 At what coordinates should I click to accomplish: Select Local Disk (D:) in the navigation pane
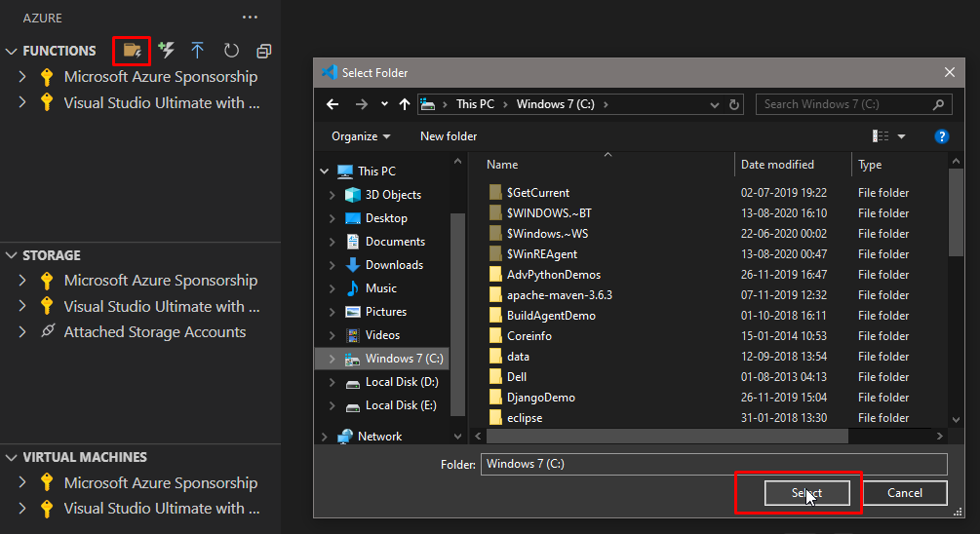pyautogui.click(x=402, y=382)
